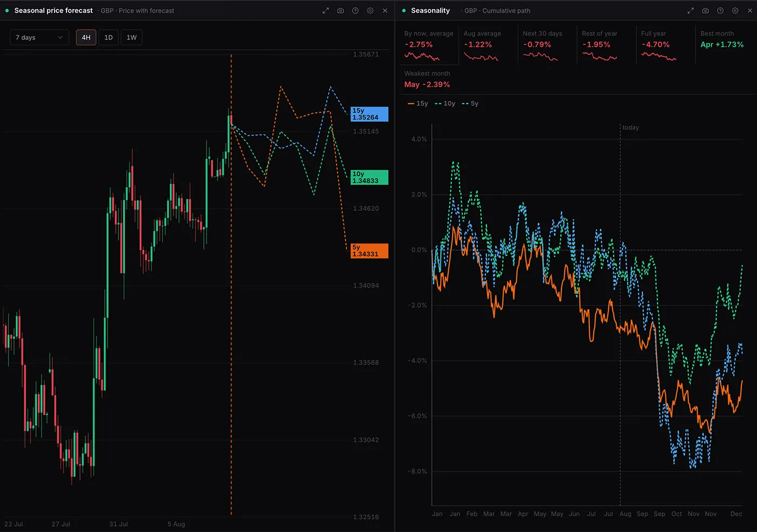Click the 5 Aug date axis label
This screenshot has width=757, height=532.
pyautogui.click(x=176, y=524)
